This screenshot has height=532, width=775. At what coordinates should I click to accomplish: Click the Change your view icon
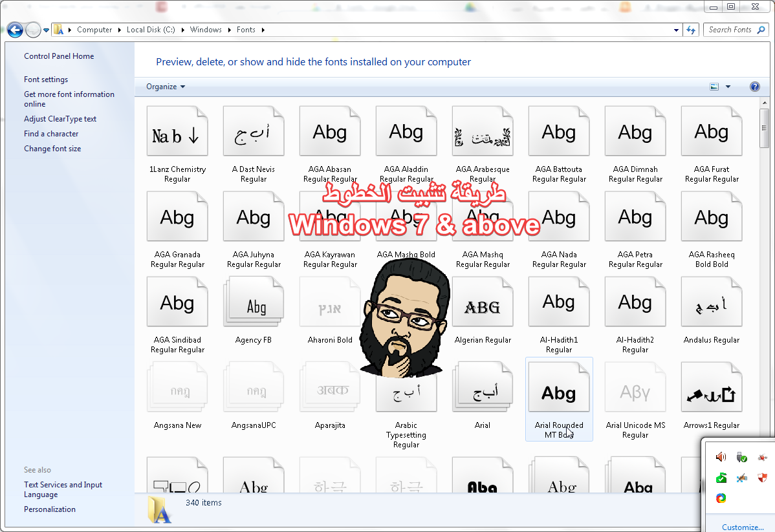tap(714, 87)
